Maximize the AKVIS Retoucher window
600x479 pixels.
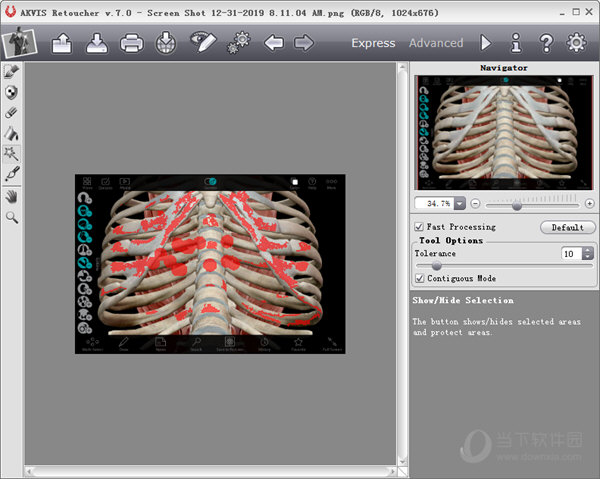576,12
